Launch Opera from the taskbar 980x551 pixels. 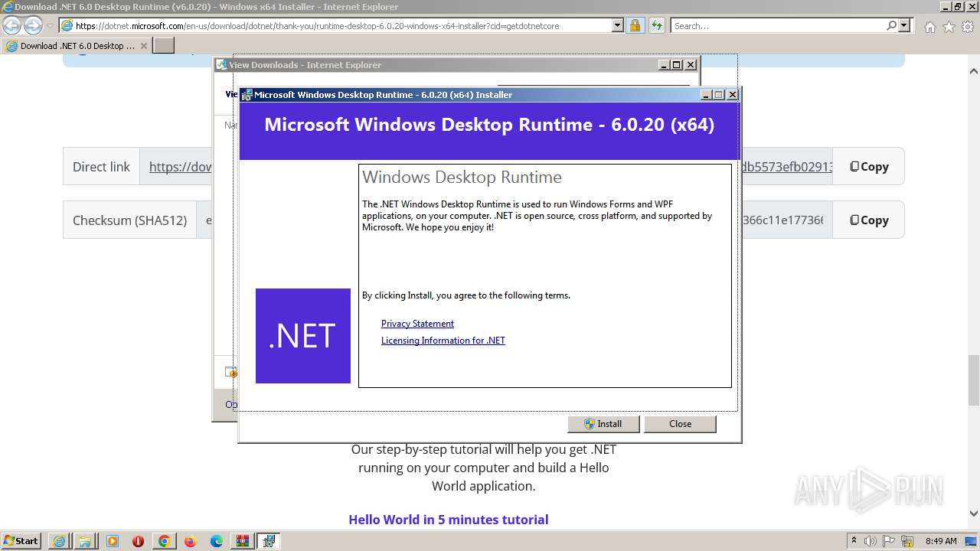139,541
